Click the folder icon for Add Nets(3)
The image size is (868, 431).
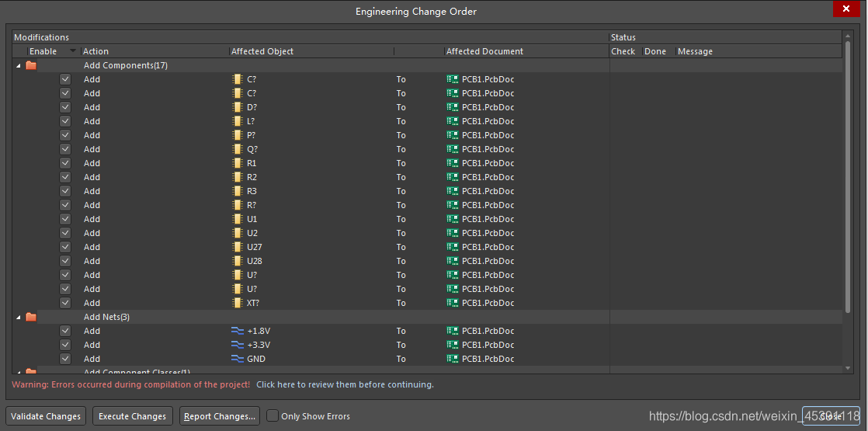click(x=31, y=317)
